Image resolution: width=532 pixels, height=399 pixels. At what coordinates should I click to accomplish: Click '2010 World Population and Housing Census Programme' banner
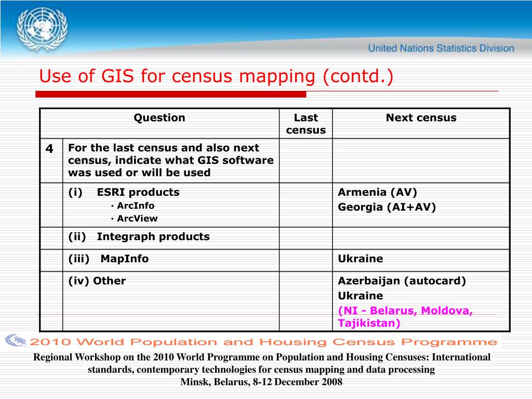pos(263,342)
